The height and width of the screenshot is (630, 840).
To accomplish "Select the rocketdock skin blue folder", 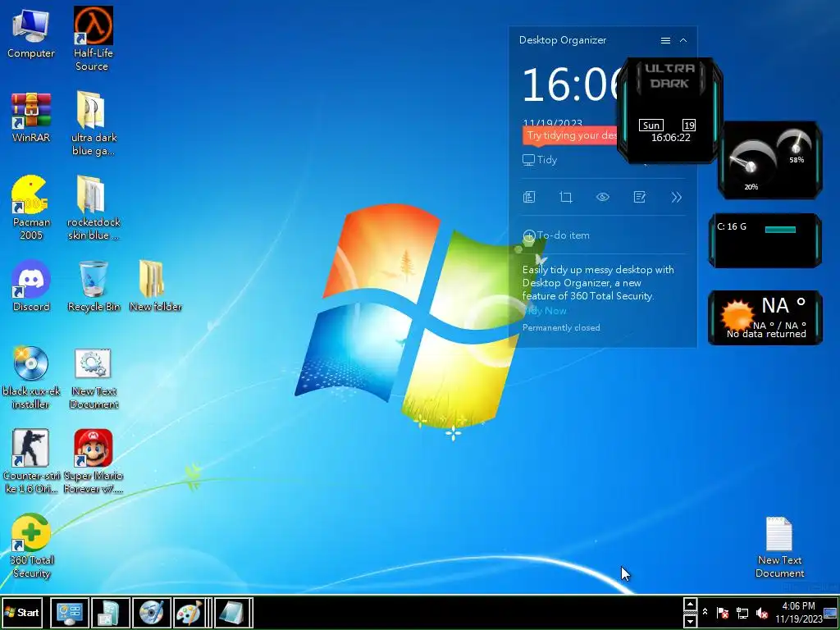I will click(94, 208).
